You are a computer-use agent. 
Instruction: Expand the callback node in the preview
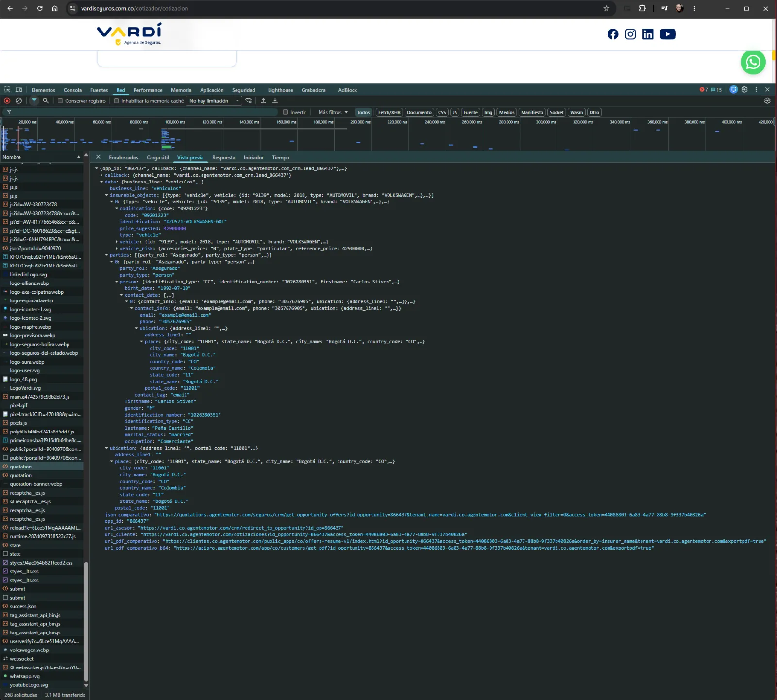click(x=101, y=175)
